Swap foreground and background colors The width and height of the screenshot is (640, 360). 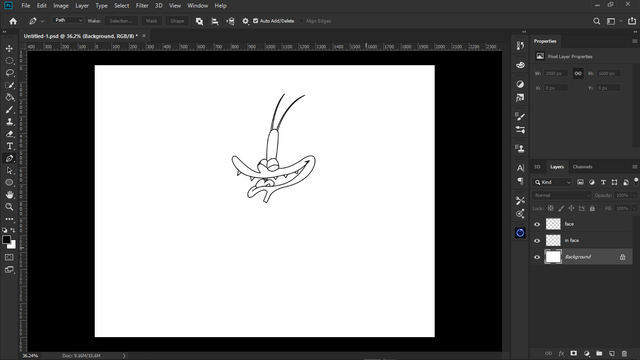[13, 230]
